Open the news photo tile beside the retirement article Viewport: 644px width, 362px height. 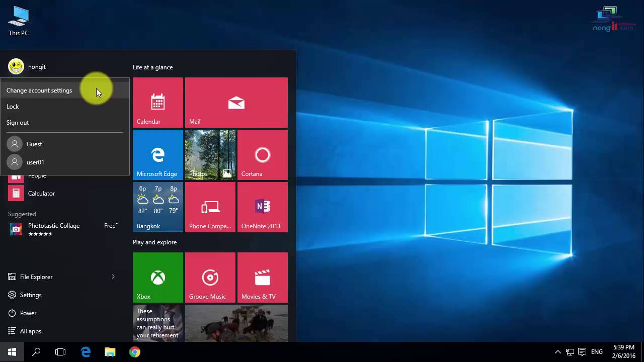pyautogui.click(x=236, y=323)
